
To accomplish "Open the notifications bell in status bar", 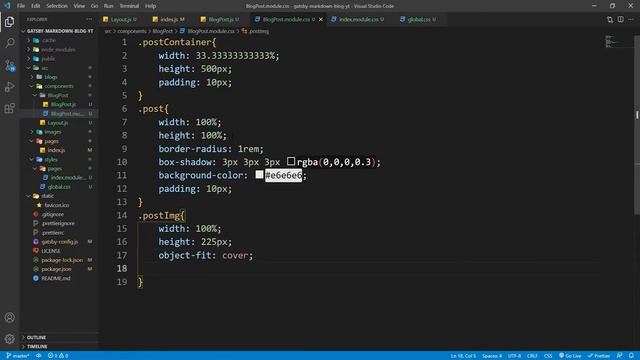I will click(631, 356).
